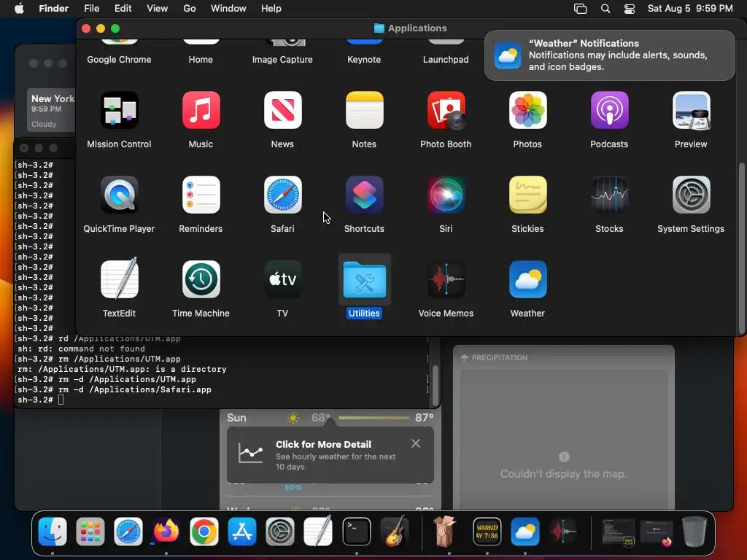The image size is (747, 560).
Task: Open Firefox from the Dock
Action: click(x=166, y=532)
